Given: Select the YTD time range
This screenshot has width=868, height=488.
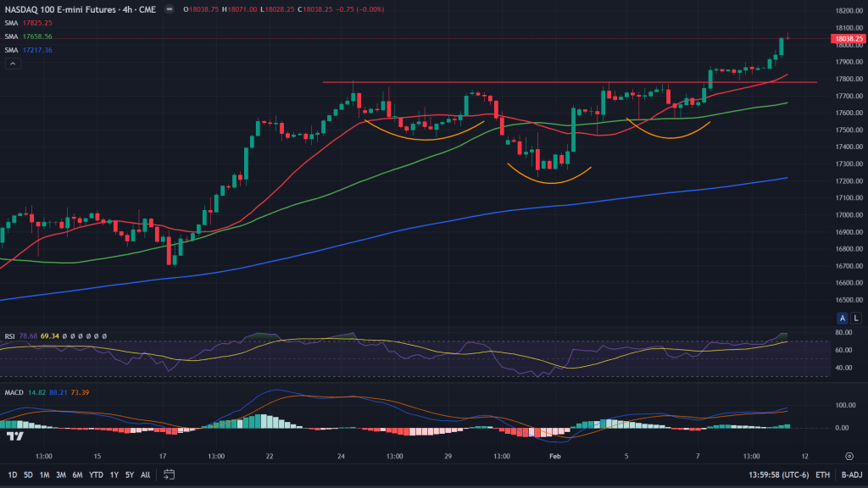Looking at the screenshot, I should 95,474.
